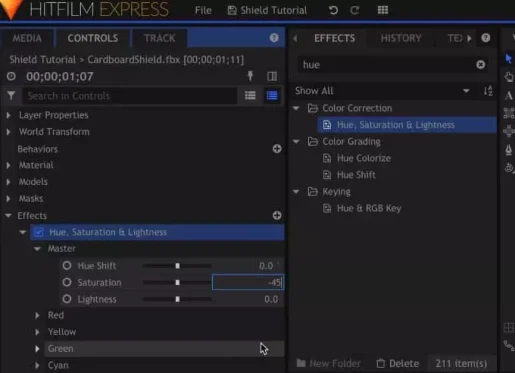Click the Hue Shift effect file icon
This screenshot has width=515, height=373.
point(327,175)
